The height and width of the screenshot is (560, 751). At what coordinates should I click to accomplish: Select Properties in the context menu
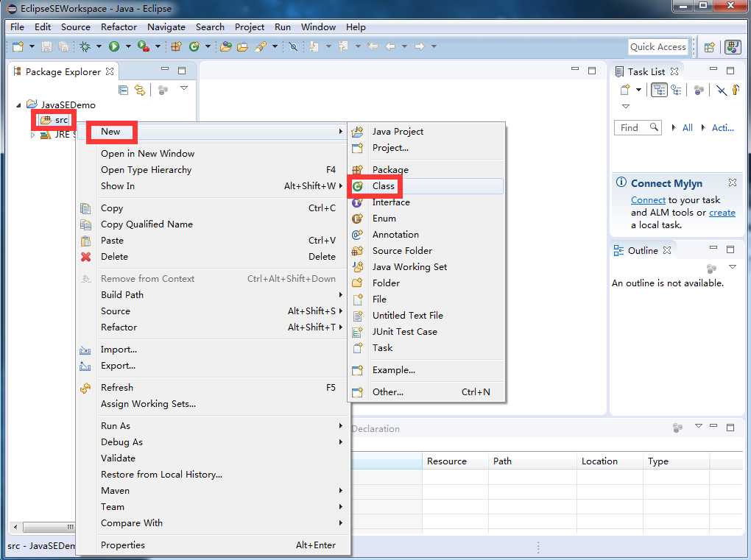pos(213,545)
